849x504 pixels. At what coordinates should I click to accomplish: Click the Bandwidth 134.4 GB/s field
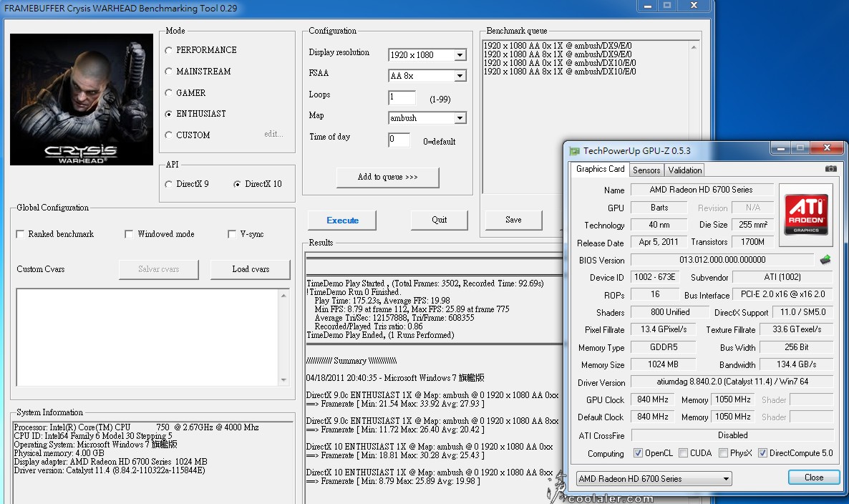[x=797, y=364]
